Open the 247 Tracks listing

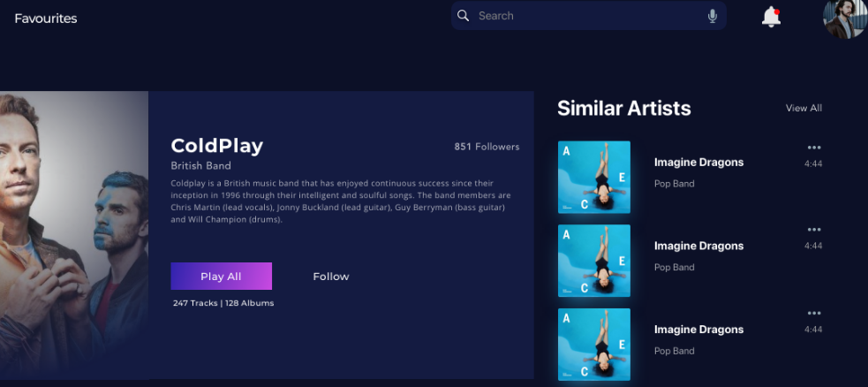(x=194, y=303)
